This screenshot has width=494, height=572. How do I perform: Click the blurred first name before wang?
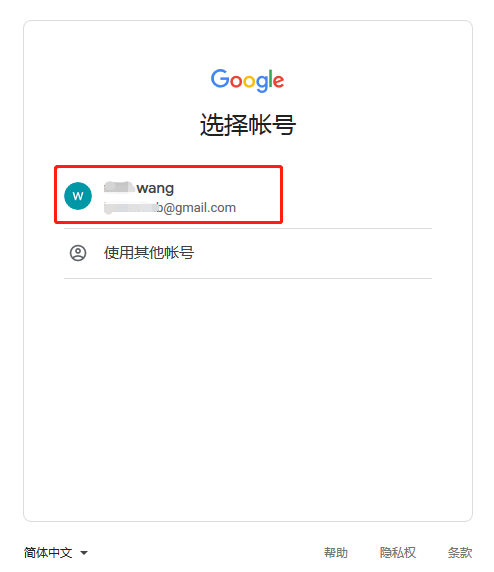[119, 187]
